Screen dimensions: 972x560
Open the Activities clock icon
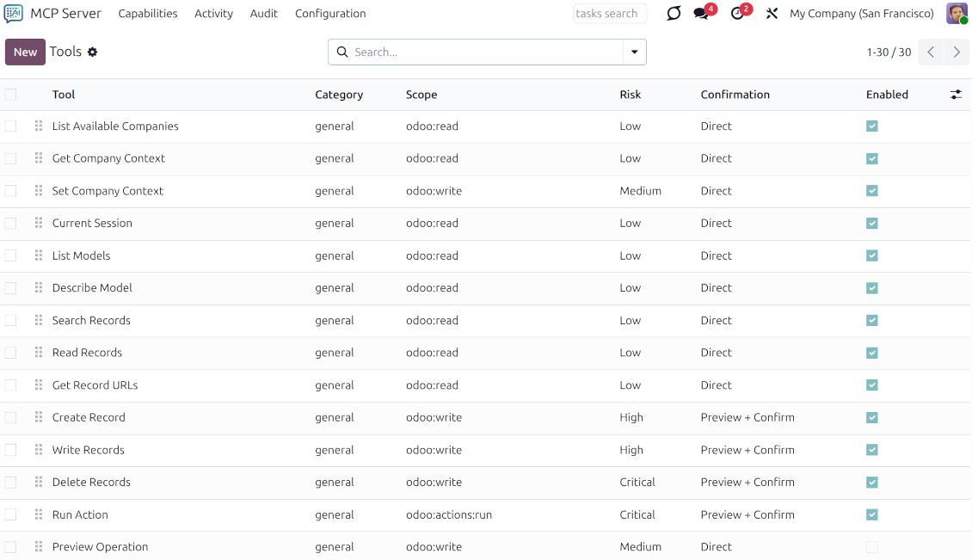735,14
